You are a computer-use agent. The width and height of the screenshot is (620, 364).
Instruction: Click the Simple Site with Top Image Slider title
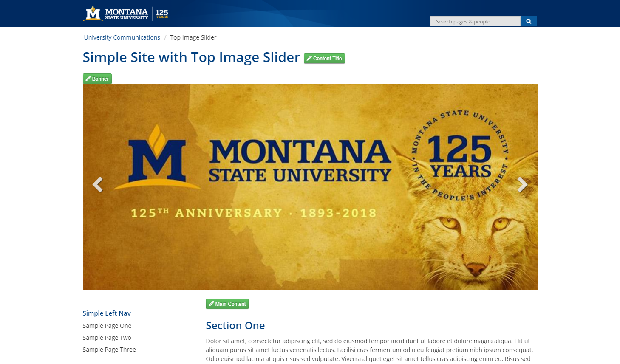click(191, 57)
